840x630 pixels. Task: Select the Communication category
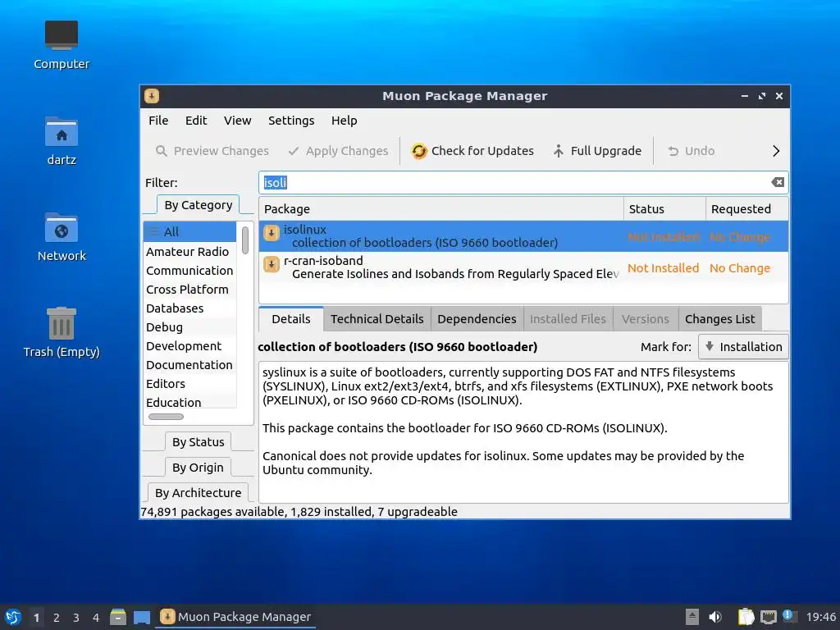[189, 271]
